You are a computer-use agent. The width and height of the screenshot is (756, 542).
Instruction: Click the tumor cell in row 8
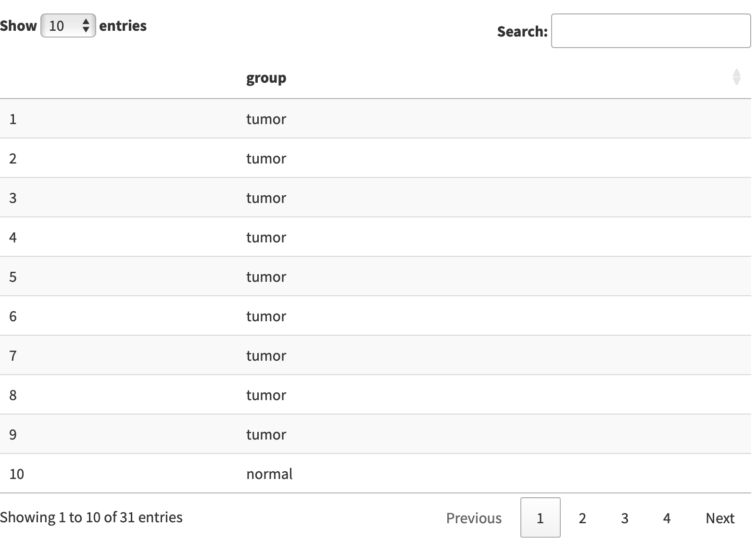click(x=266, y=395)
